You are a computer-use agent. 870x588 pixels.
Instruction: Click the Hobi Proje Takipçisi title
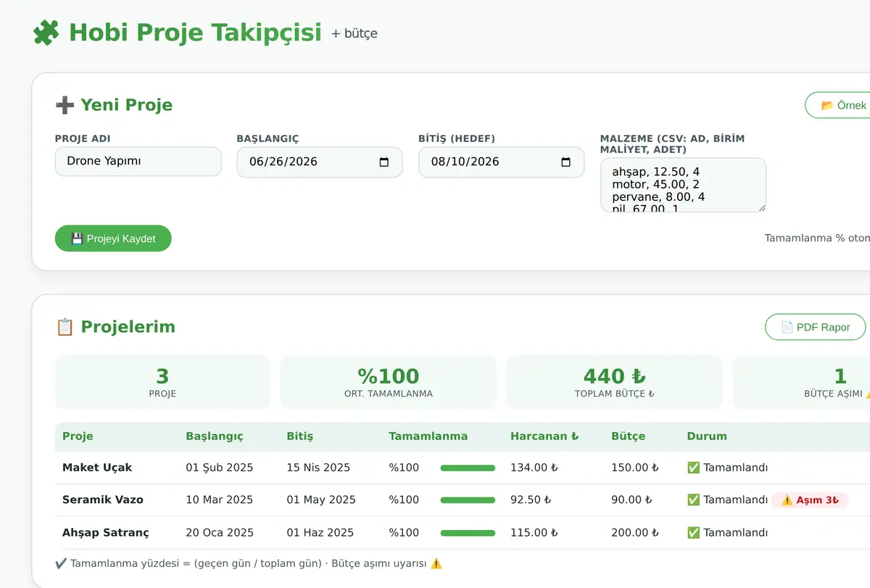pyautogui.click(x=195, y=33)
